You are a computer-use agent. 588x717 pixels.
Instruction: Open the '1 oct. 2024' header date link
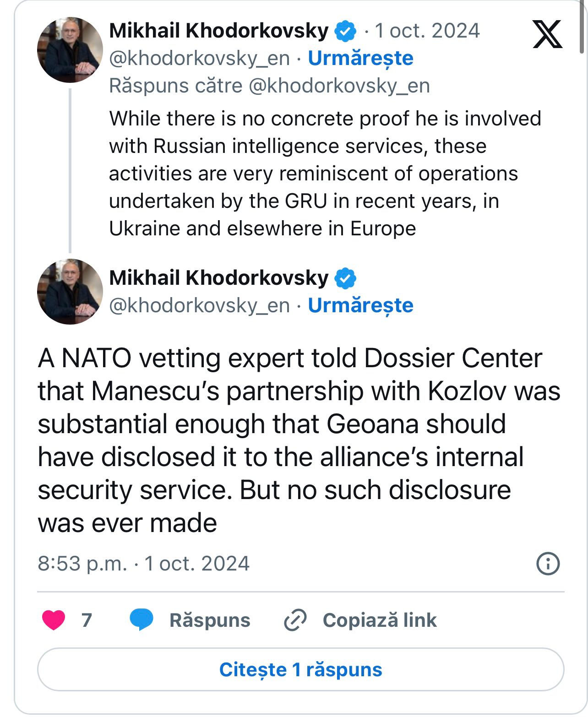[x=427, y=31]
